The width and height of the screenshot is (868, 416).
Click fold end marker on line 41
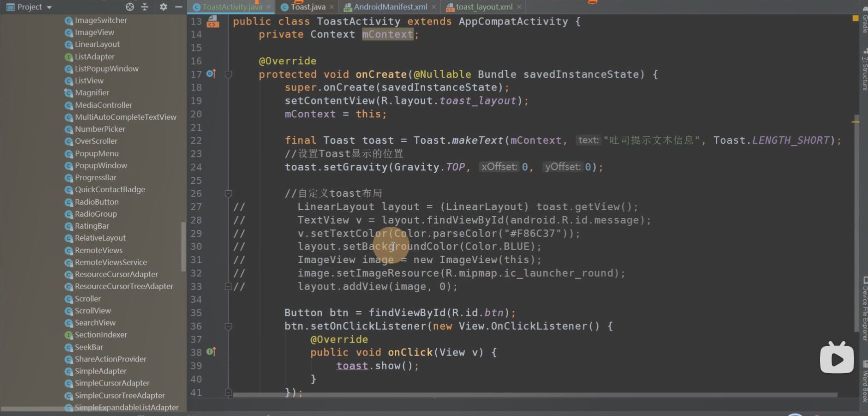(228, 393)
